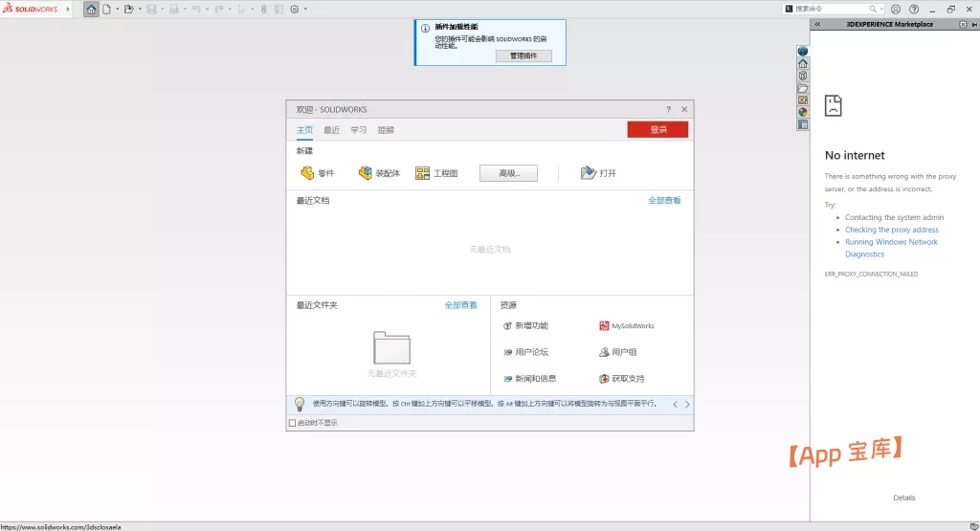Viewport: 980px width, 531px height.
Task: Open the Appearances color ball tab in task pane
Action: (x=803, y=112)
